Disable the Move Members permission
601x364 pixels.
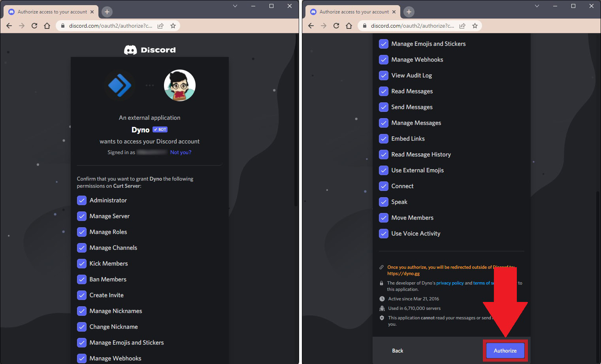[x=384, y=218]
